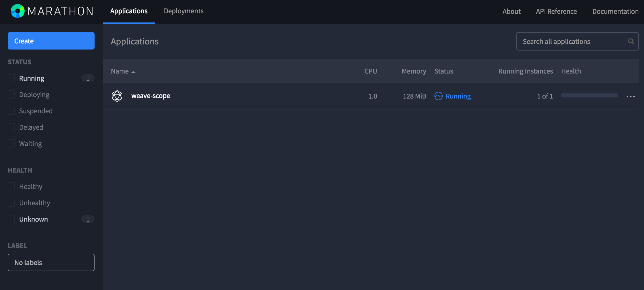Screen dimensions: 644x290
Task: Switch to the Deployments tab
Action: tap(183, 11)
